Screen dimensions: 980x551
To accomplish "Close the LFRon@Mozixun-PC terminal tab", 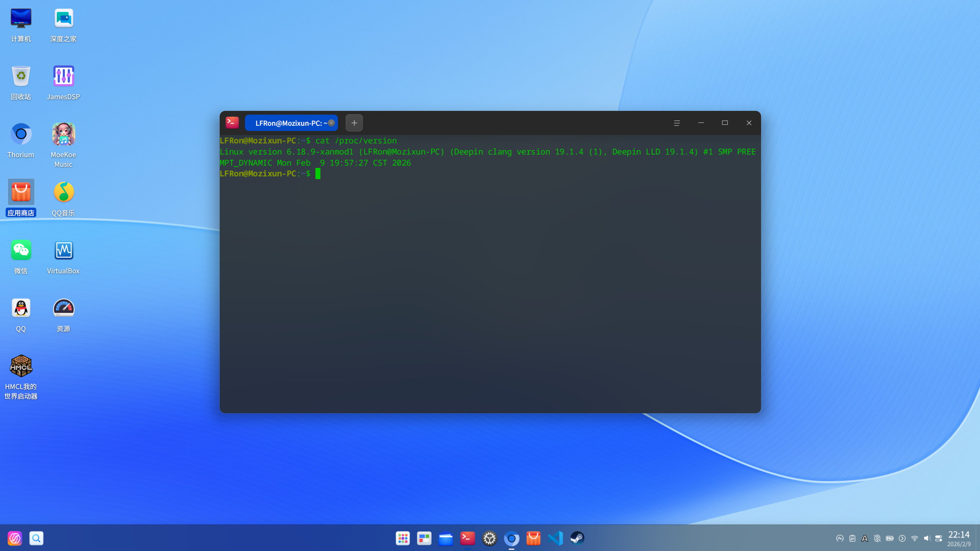I will click(332, 123).
